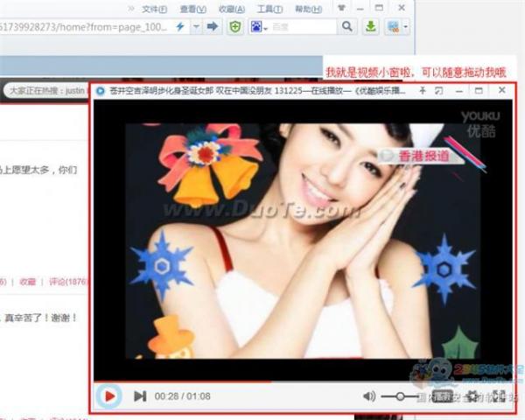Screen dimensions: 525x420
Task: Click the screenshot tool icon in toolbar
Action: pyautogui.click(x=394, y=26)
